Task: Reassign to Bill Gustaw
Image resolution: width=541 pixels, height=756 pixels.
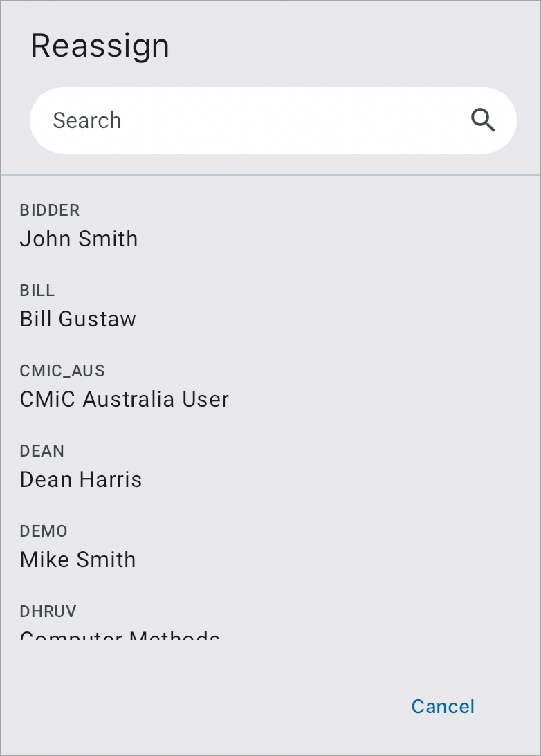Action: pyautogui.click(x=78, y=319)
